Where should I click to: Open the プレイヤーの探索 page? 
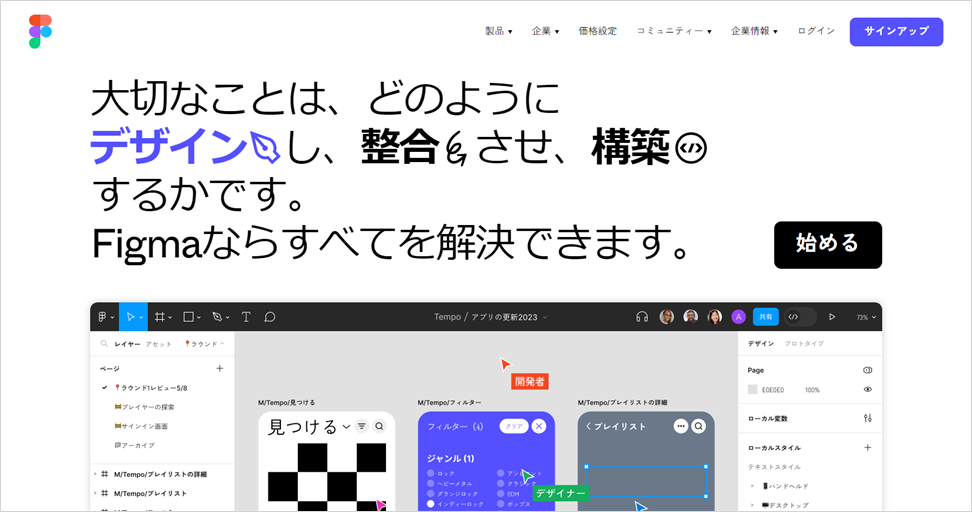144,407
